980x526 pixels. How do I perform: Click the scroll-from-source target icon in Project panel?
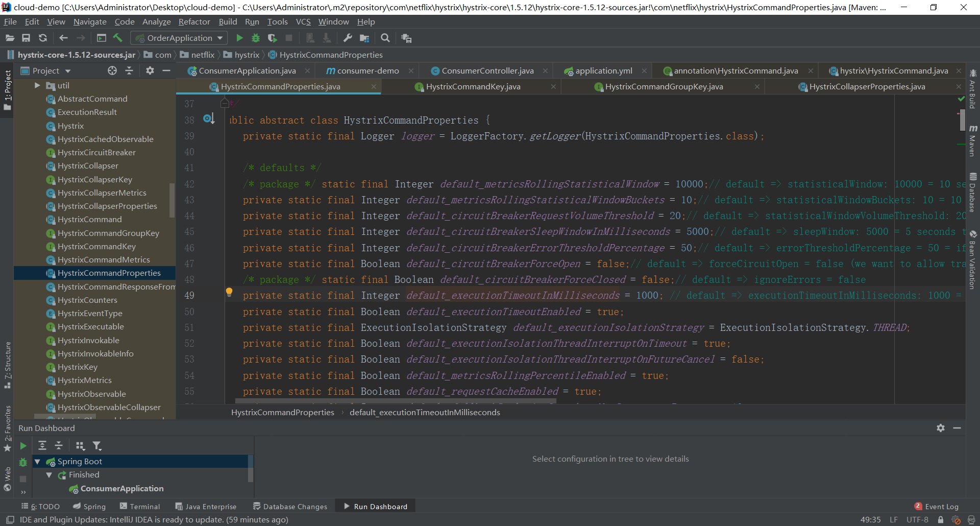pos(112,70)
